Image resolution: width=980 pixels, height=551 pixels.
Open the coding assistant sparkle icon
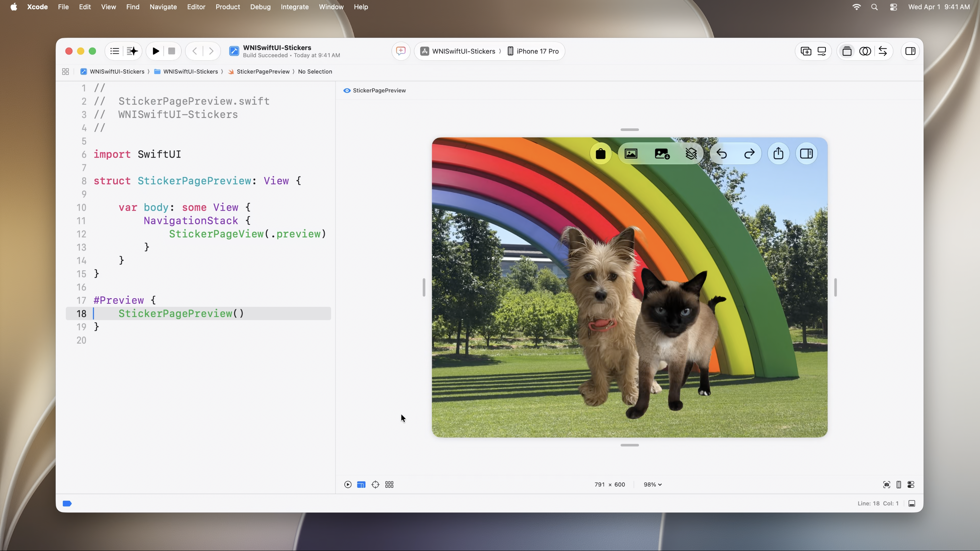coord(132,51)
